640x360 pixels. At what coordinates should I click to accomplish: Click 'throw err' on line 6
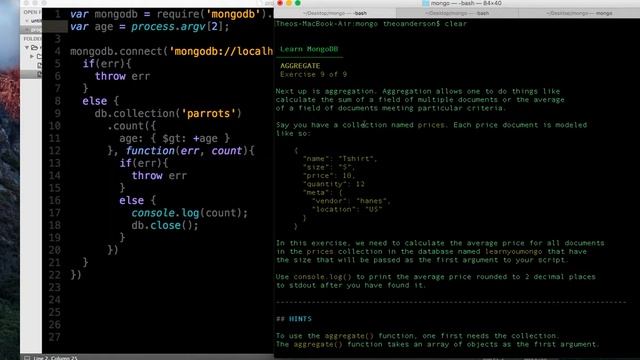point(122,76)
